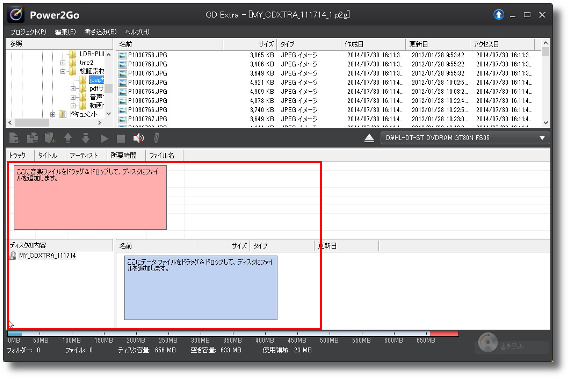Expand the folder node under LDR-PLI
This screenshot has height=379, width=570.
pos(63,63)
